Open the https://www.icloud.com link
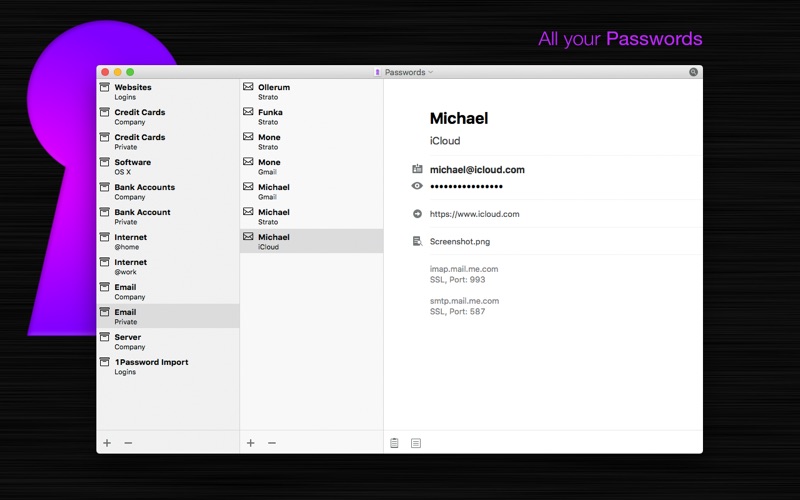This screenshot has width=800, height=500. (474, 214)
